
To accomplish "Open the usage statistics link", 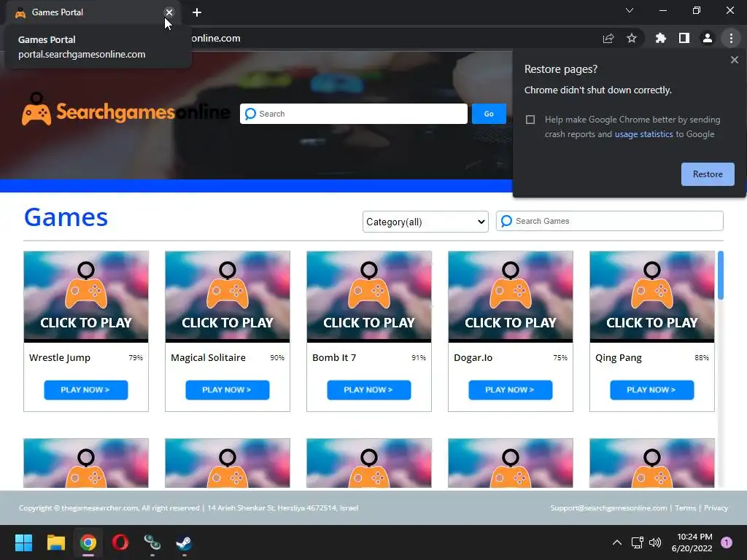I will pos(643,134).
